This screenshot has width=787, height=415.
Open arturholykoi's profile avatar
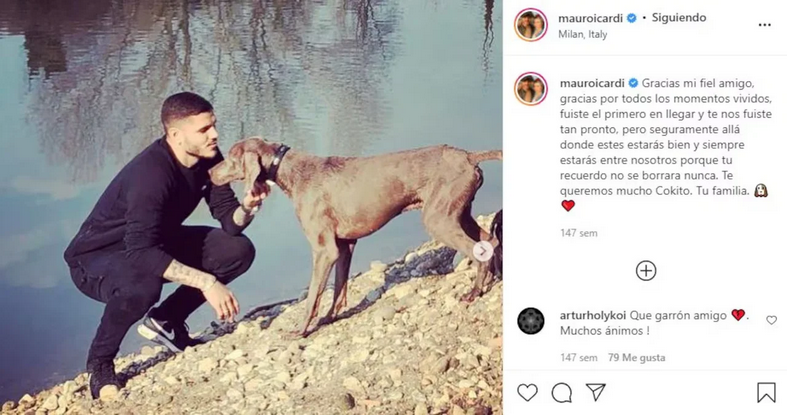pos(530,320)
